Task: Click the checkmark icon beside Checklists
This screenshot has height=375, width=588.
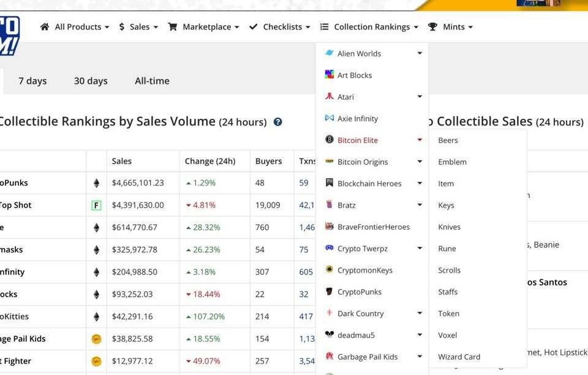Action: pos(254,26)
